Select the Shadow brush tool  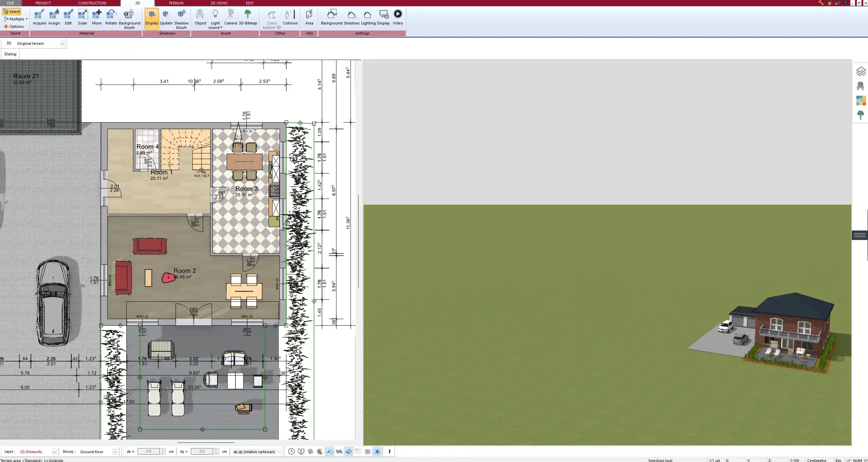(181, 20)
